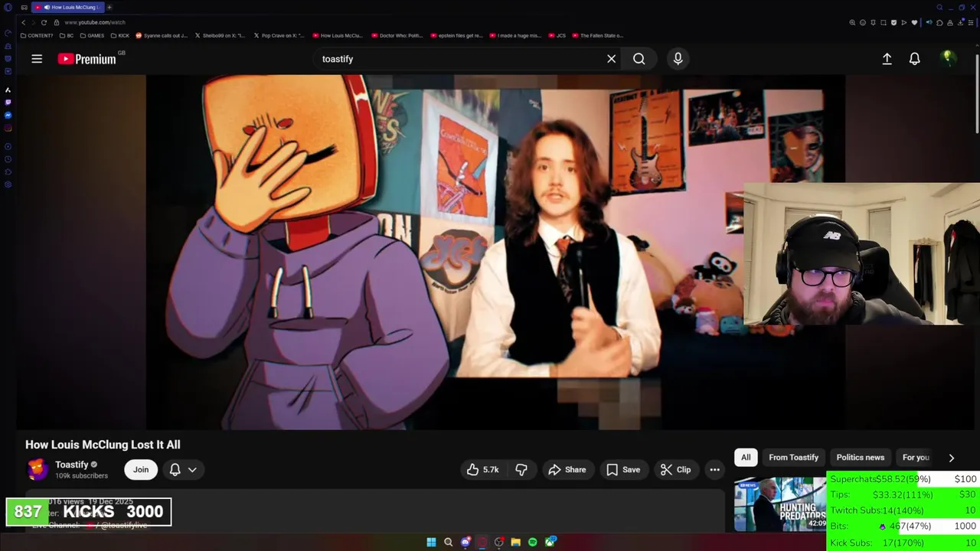Open Windows taskbar search
This screenshot has height=551, width=980.
pos(448,543)
